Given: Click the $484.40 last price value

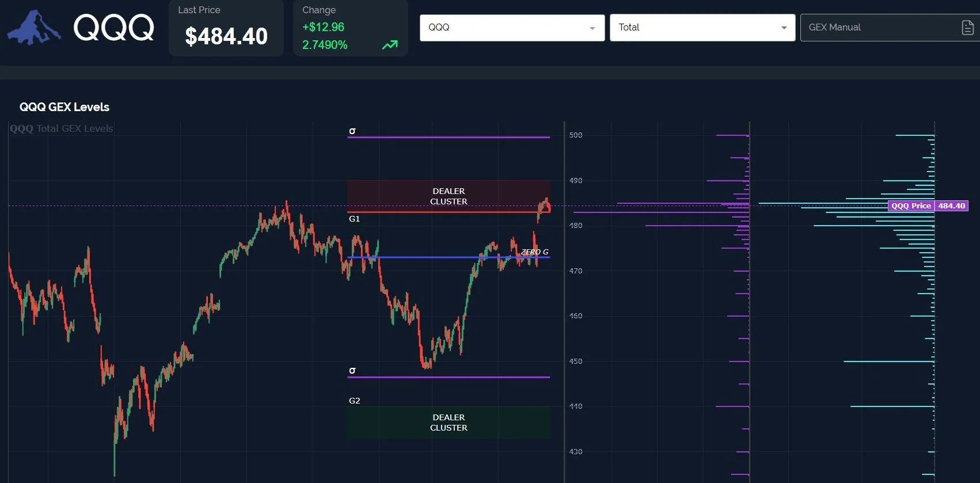Looking at the screenshot, I should pos(226,37).
